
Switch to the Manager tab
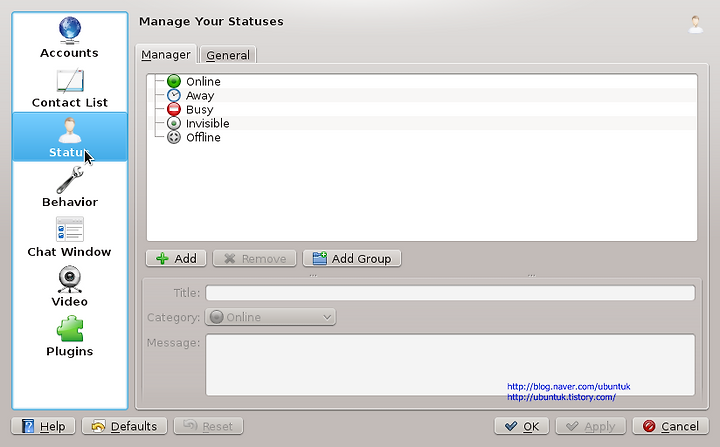tap(166, 54)
